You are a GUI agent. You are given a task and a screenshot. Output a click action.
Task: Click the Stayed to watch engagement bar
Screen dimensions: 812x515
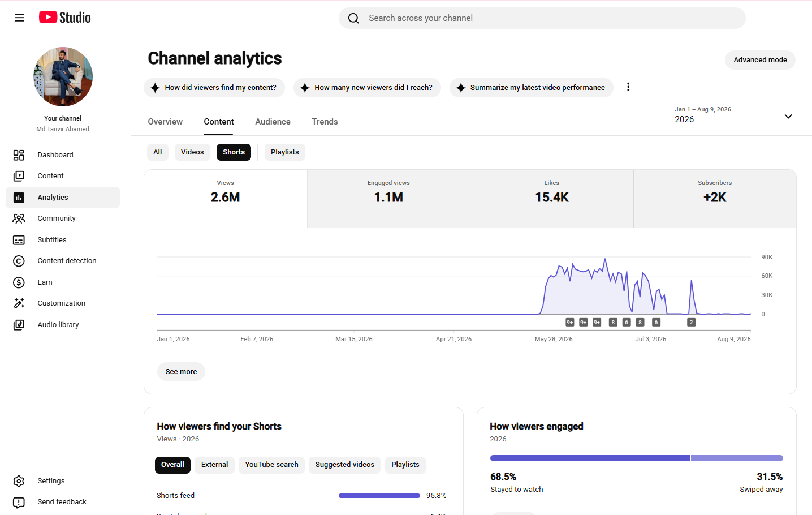[590, 458]
